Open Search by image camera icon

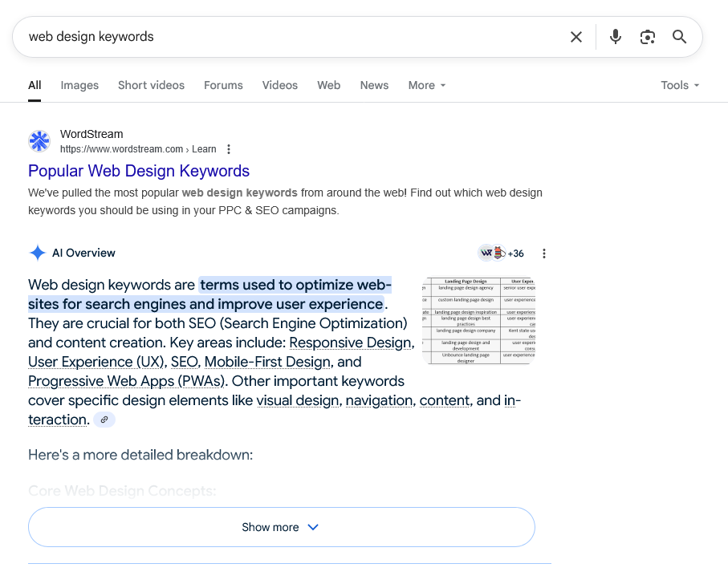[x=647, y=37]
